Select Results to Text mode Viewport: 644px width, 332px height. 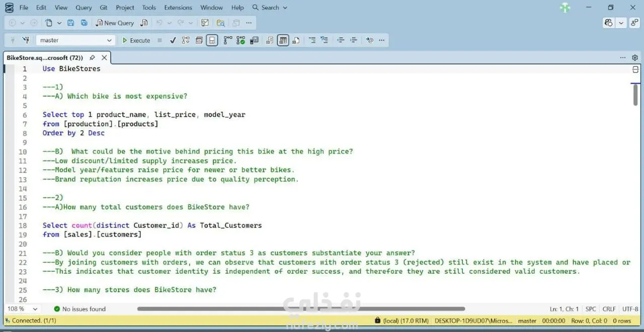270,40
